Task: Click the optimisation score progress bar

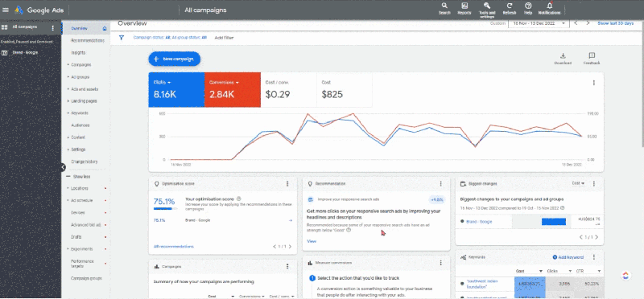Action: pyautogui.click(x=166, y=208)
